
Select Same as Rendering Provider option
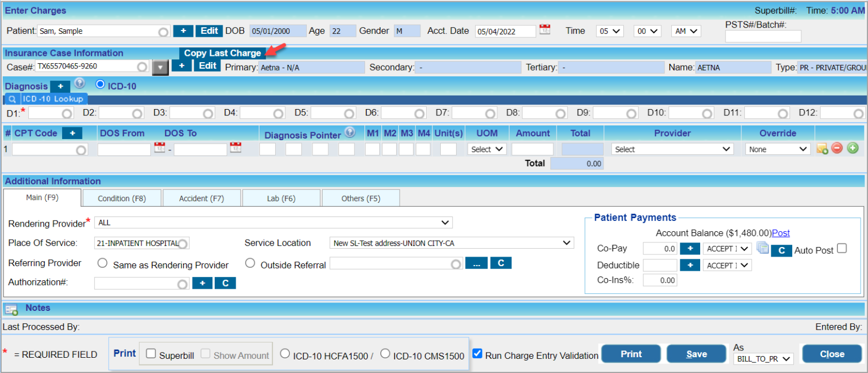pyautogui.click(x=103, y=263)
